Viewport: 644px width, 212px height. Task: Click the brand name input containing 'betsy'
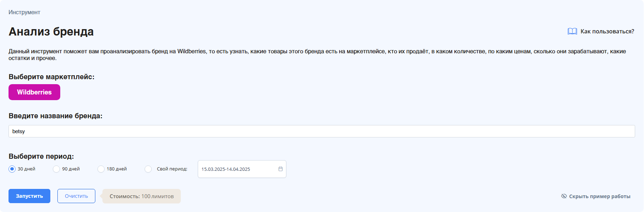tap(321, 131)
